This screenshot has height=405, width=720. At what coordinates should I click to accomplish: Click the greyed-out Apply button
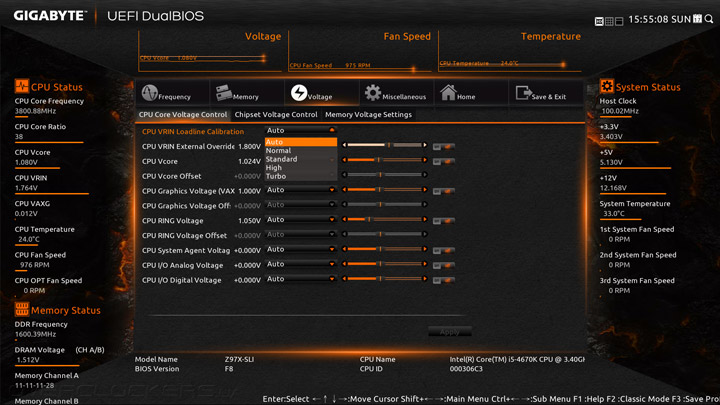tap(450, 332)
